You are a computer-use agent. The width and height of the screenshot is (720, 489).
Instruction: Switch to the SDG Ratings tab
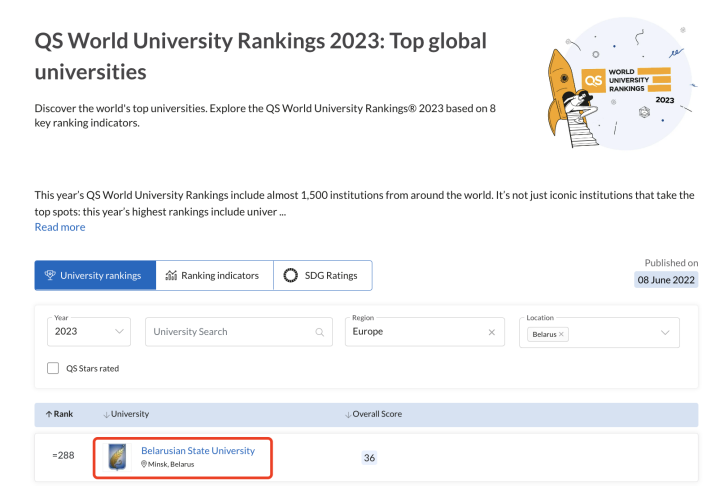(x=323, y=275)
